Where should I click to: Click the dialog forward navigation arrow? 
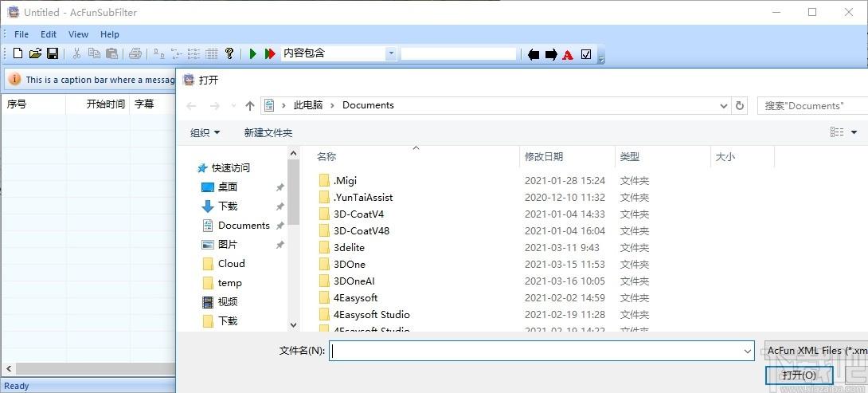click(215, 105)
